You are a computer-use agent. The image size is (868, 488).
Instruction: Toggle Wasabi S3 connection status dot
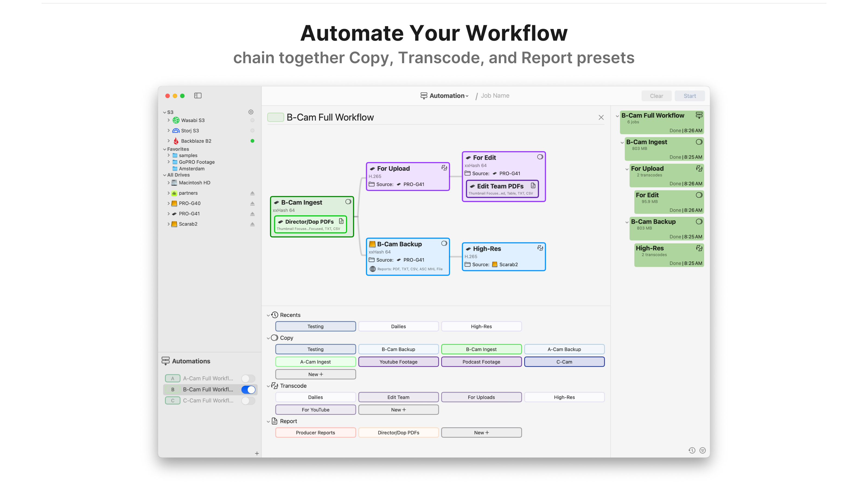click(x=252, y=120)
